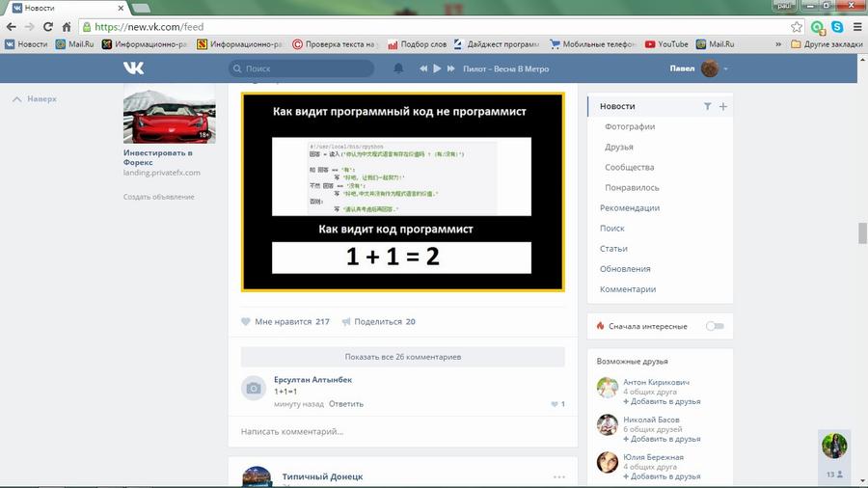The height and width of the screenshot is (488, 868).
Task: Add a new feed tab with plus icon
Action: coord(723,106)
